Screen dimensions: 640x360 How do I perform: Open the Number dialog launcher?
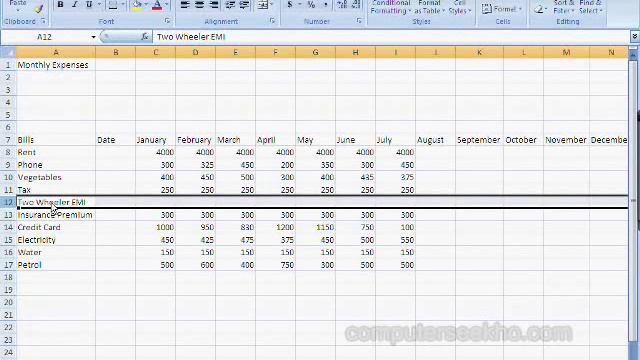(x=359, y=21)
